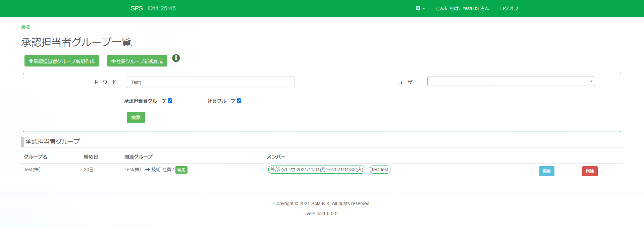
Task: Open the こんにちは、test003 さん profile link
Action: [x=462, y=8]
